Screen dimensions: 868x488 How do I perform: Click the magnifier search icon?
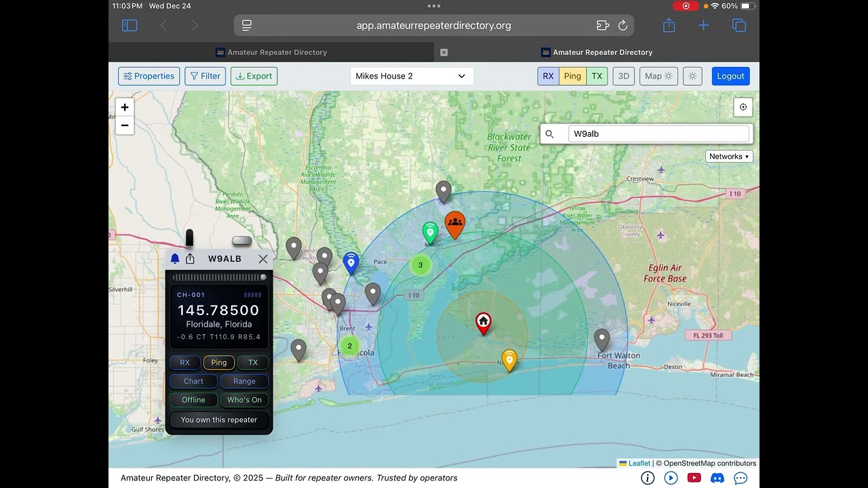[x=550, y=134]
